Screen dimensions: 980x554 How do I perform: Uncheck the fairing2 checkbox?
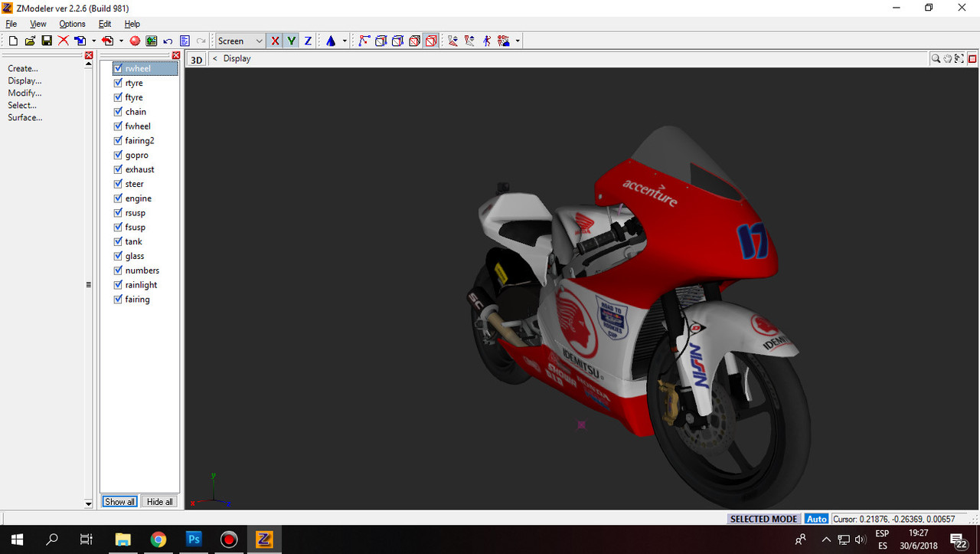coord(118,140)
